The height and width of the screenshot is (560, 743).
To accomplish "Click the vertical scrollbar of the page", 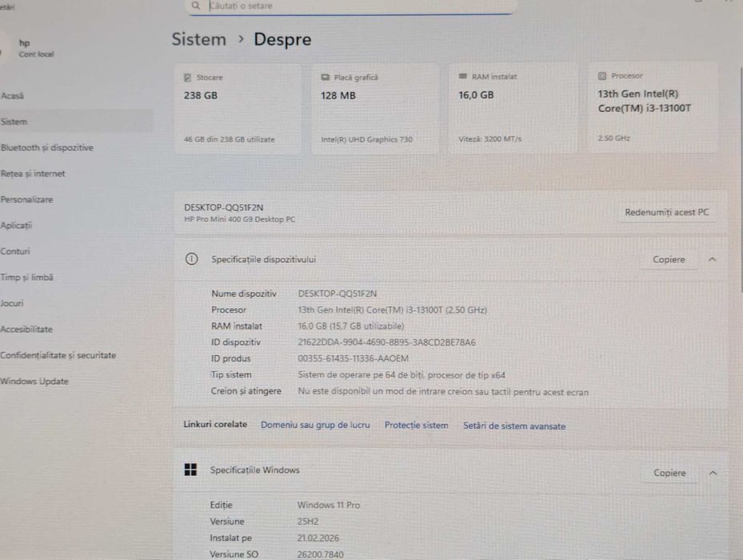I will (x=741, y=180).
